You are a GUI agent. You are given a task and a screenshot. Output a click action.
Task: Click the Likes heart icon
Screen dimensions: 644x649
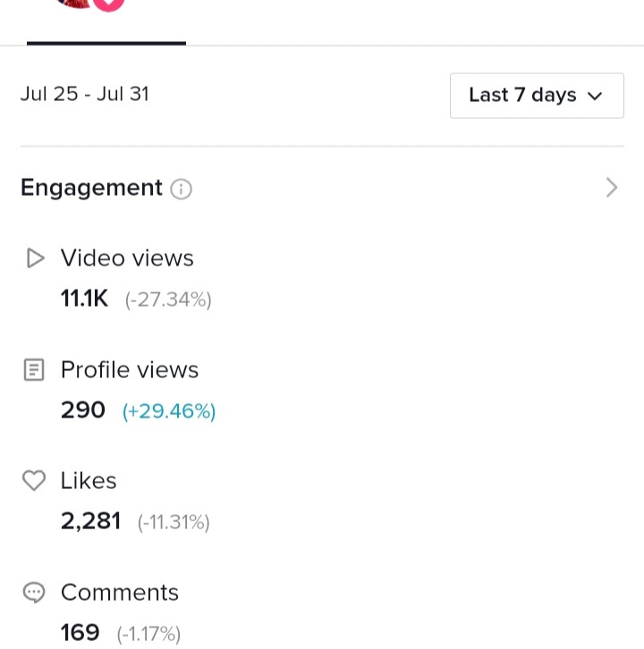point(34,481)
